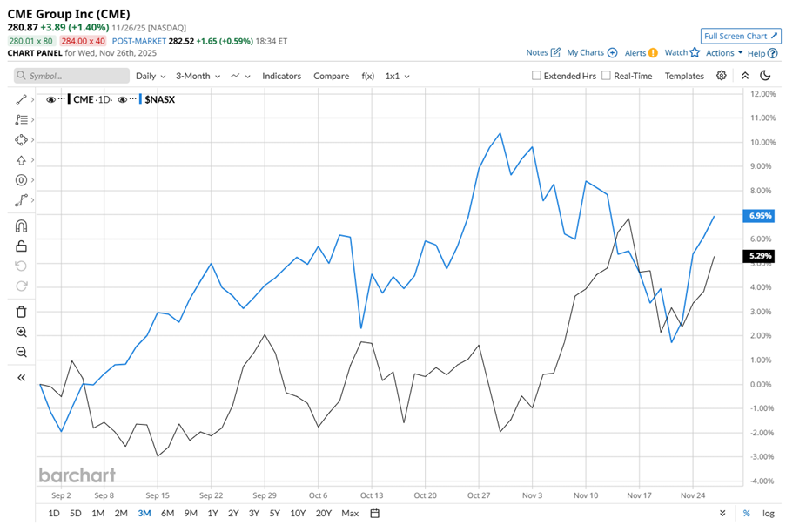Image resolution: width=786 pixels, height=532 pixels.
Task: Open the Templates menu
Action: (x=684, y=76)
